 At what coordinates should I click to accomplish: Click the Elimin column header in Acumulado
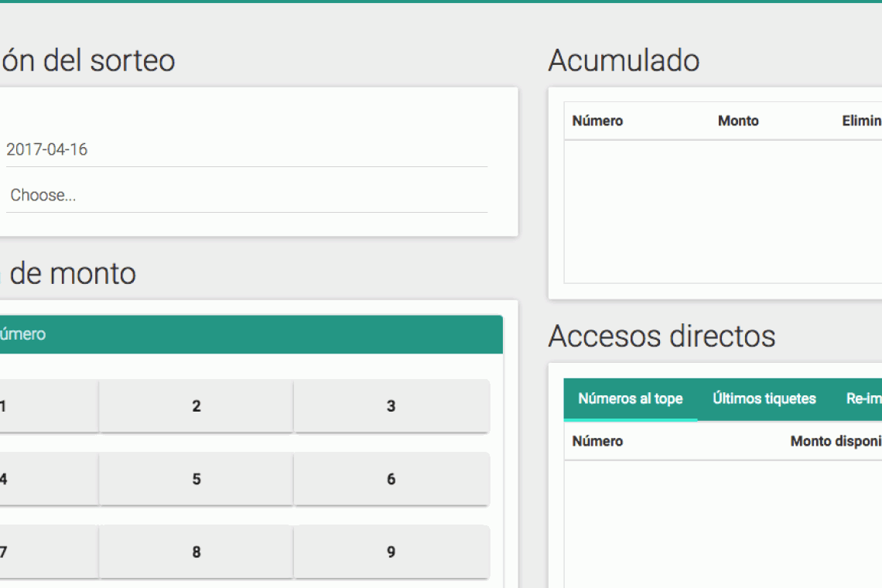click(861, 121)
